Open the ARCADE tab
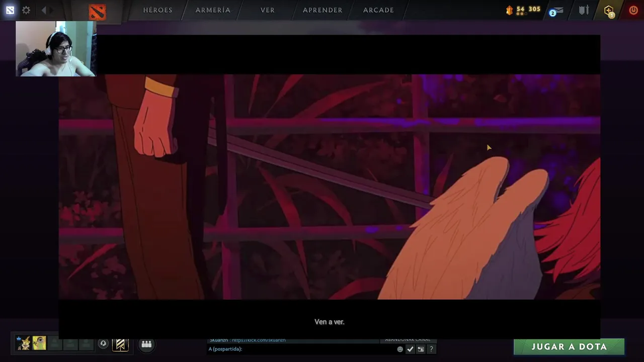The height and width of the screenshot is (362, 644). pyautogui.click(x=378, y=10)
